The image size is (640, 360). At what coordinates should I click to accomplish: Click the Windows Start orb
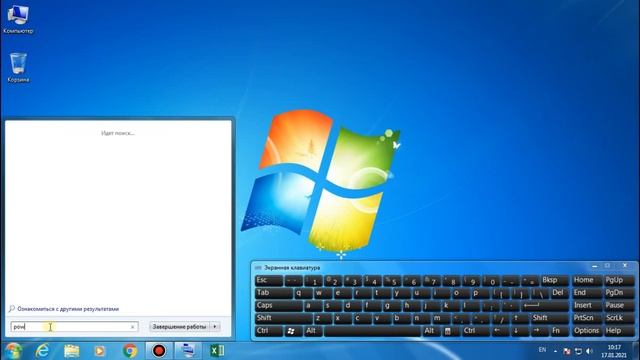point(13,351)
